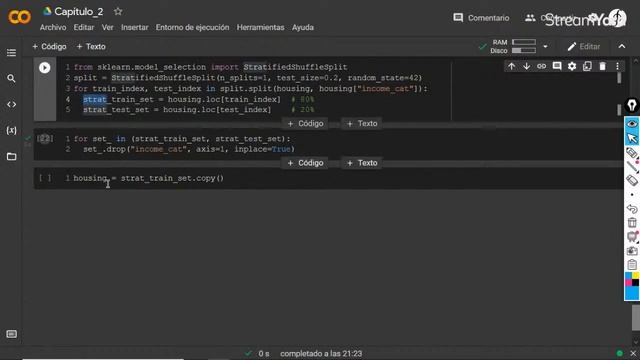Collapse the header with chevron up
Screen dimensions: 640x360
point(622,47)
